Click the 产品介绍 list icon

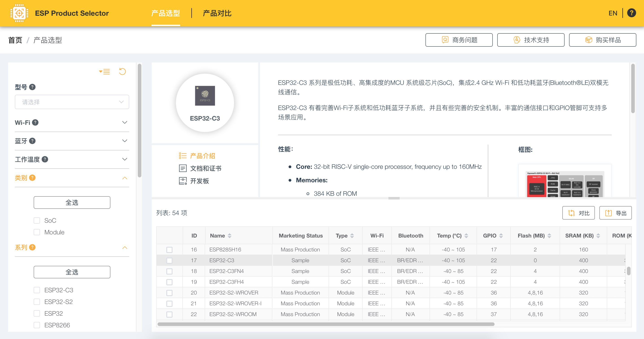tap(183, 156)
